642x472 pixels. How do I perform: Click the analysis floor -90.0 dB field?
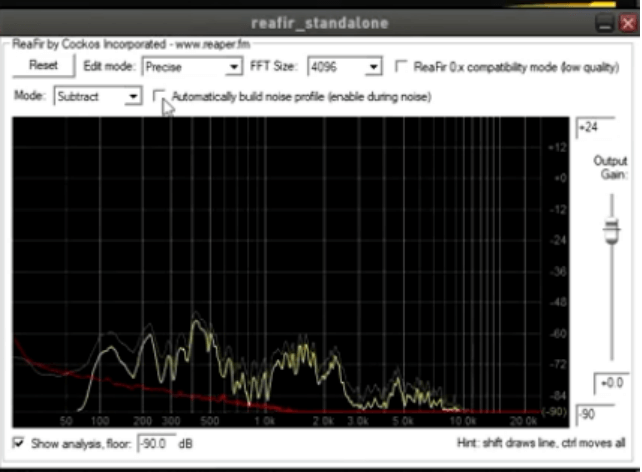pyautogui.click(x=156, y=444)
